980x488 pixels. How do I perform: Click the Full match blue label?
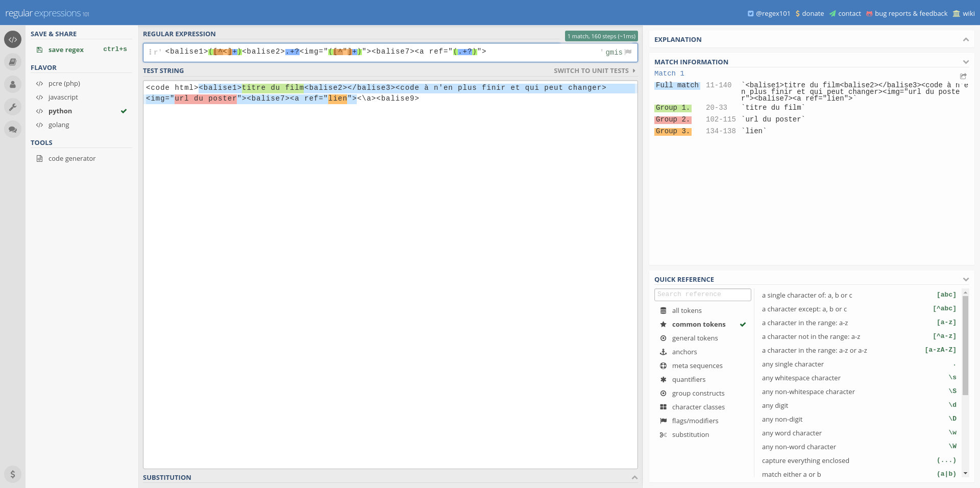677,85
